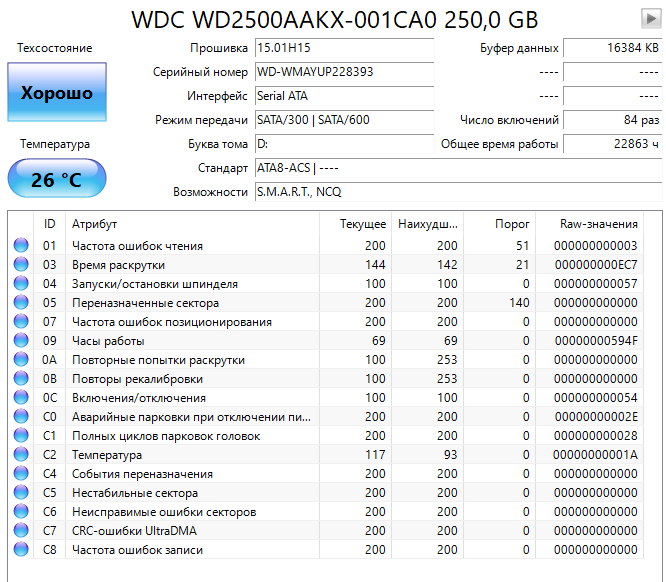Click status orb for attribute C8
This screenshot has height=582, width=666.
pos(21,549)
